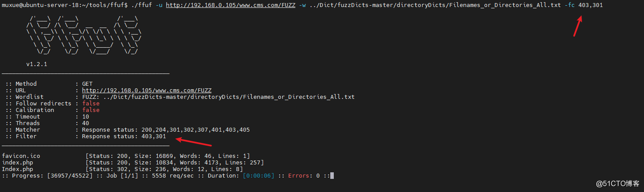644x192 pixels.
Task: Click the Threads value 40
Action: click(x=86, y=123)
